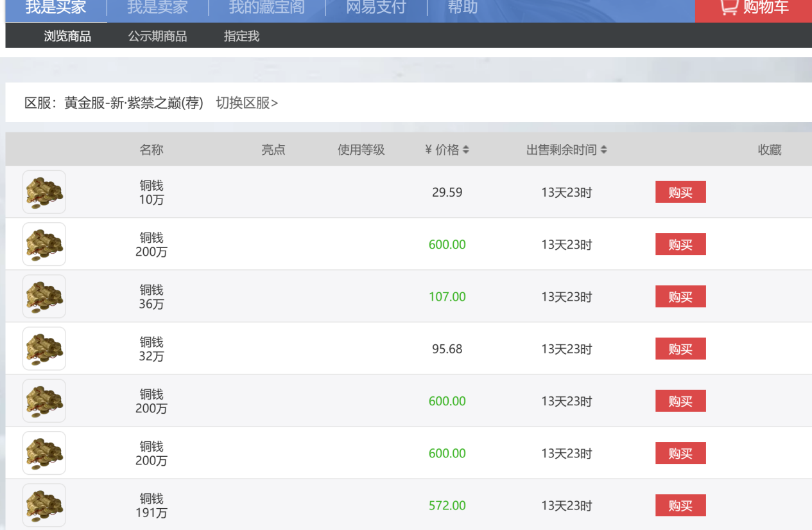Buy the 191万 铜钱 priced 572.00
812x530 pixels.
pyautogui.click(x=680, y=506)
